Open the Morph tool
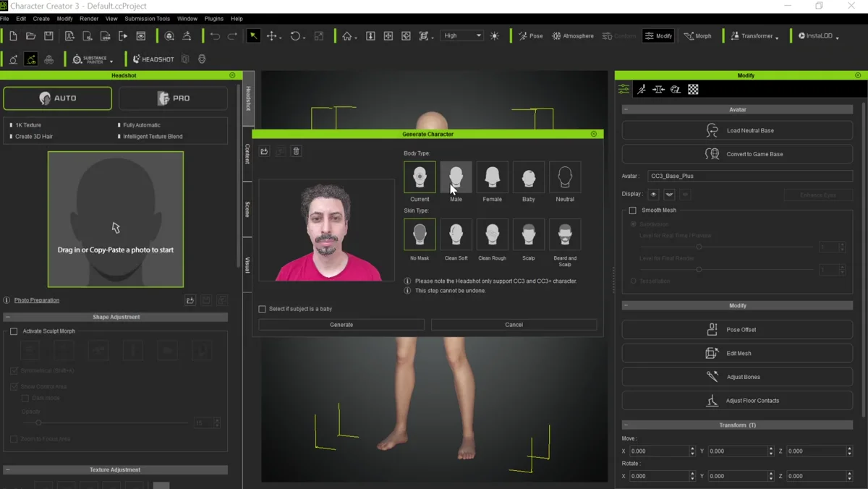The image size is (868, 489). 698,35
